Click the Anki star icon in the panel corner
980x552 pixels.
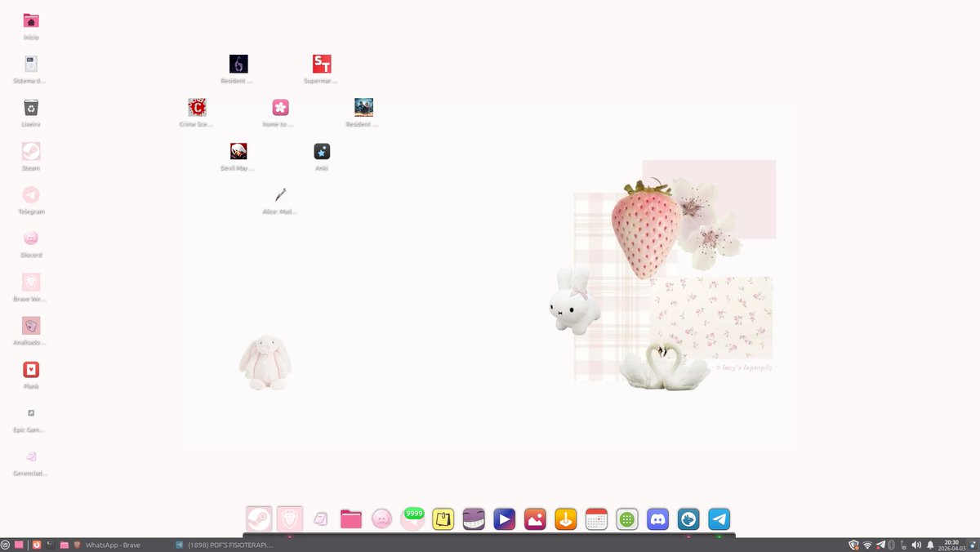(x=971, y=545)
